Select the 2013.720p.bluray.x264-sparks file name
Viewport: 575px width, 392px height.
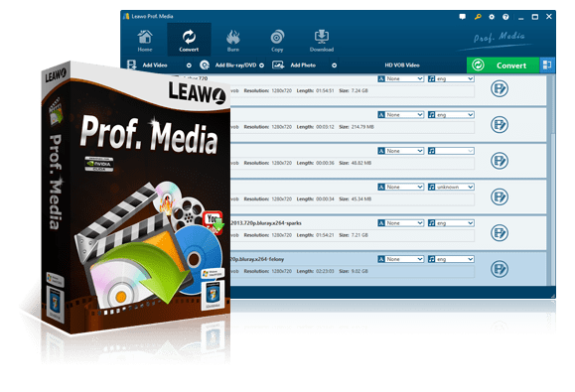click(266, 223)
